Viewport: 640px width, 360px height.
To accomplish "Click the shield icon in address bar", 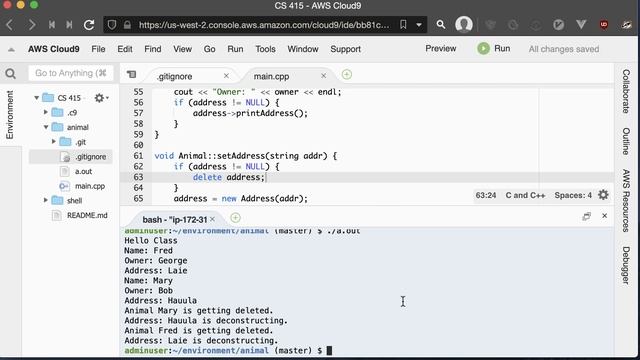I will pos(112,25).
